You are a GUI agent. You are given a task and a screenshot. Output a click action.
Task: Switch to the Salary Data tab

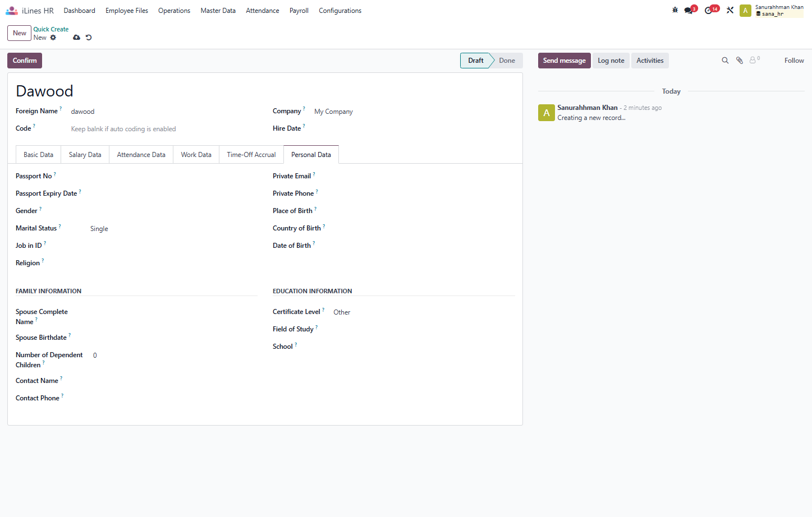pos(85,155)
